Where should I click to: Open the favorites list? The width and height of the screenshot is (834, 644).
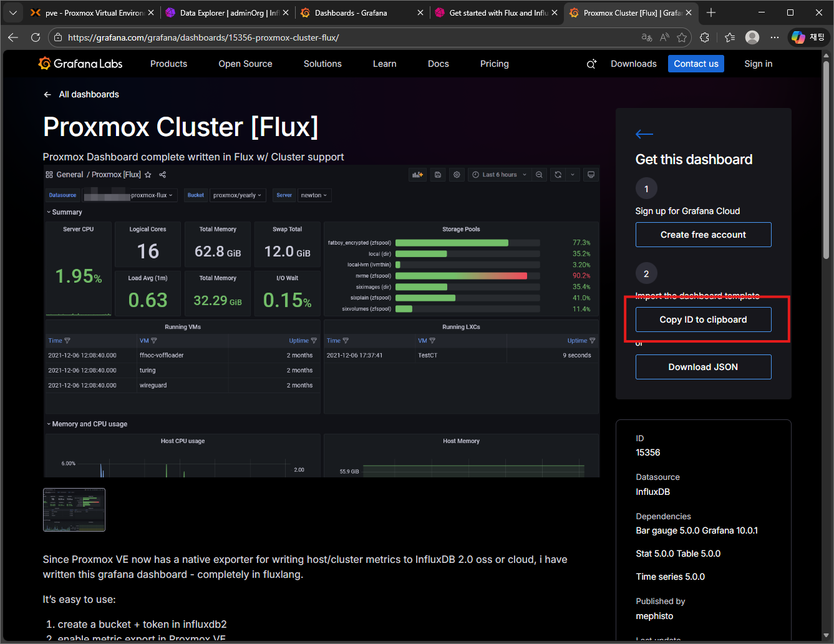pos(730,37)
